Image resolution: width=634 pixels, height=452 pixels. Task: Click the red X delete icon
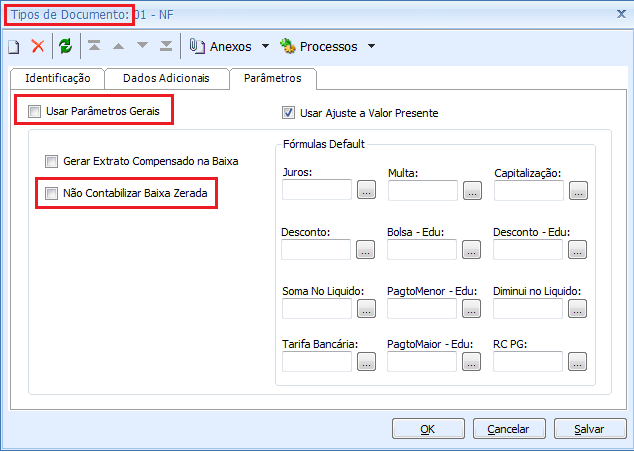(x=38, y=46)
